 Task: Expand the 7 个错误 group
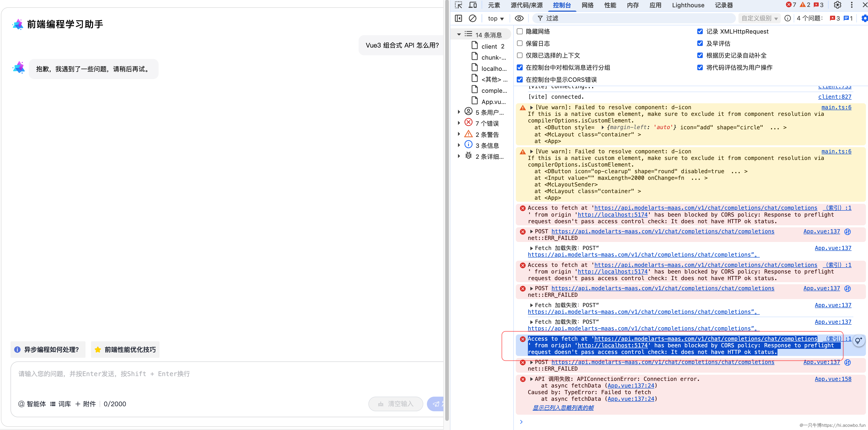459,123
